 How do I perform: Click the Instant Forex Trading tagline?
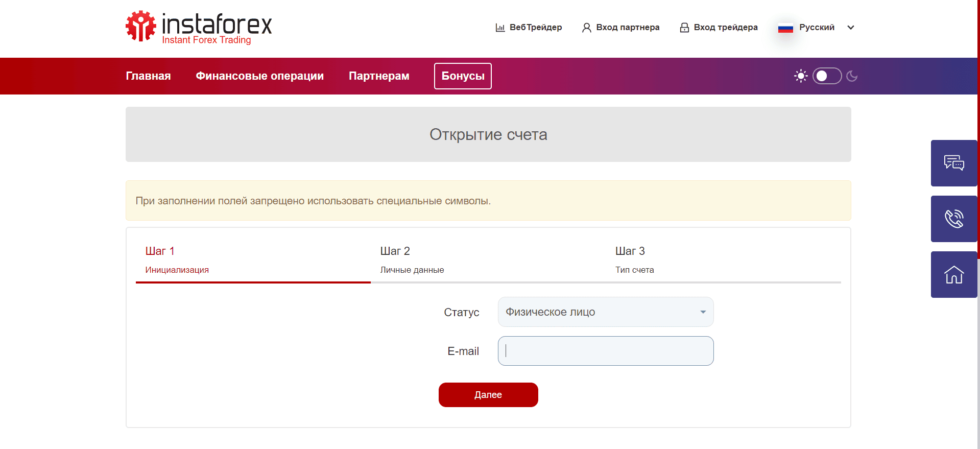point(206,40)
